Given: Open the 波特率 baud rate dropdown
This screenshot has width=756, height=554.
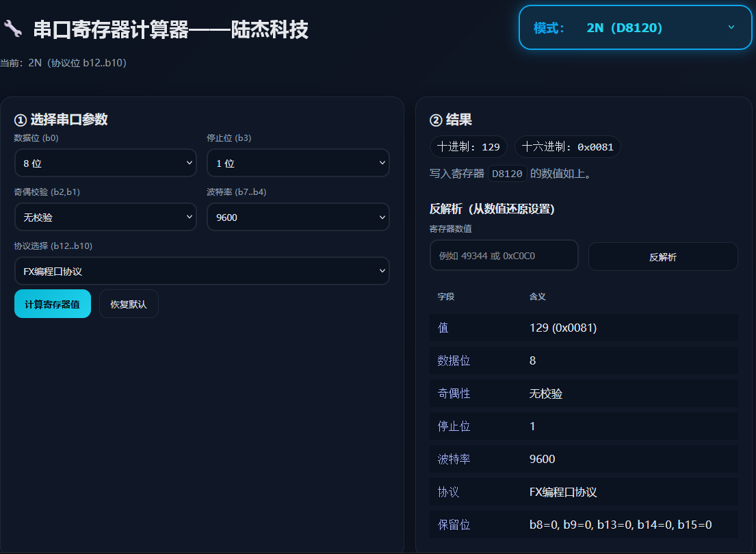Looking at the screenshot, I should pos(298,217).
